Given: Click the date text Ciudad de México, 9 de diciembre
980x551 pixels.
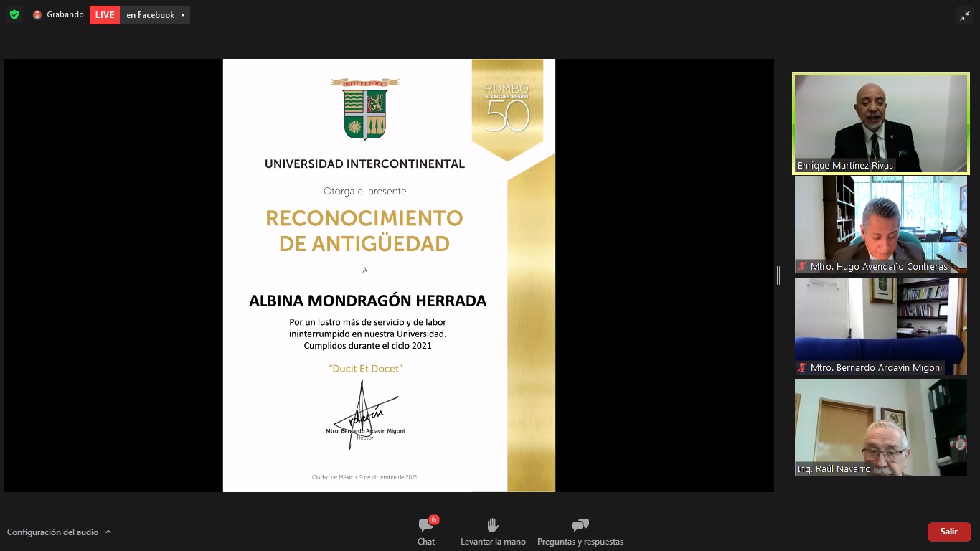Looking at the screenshot, I should (364, 477).
